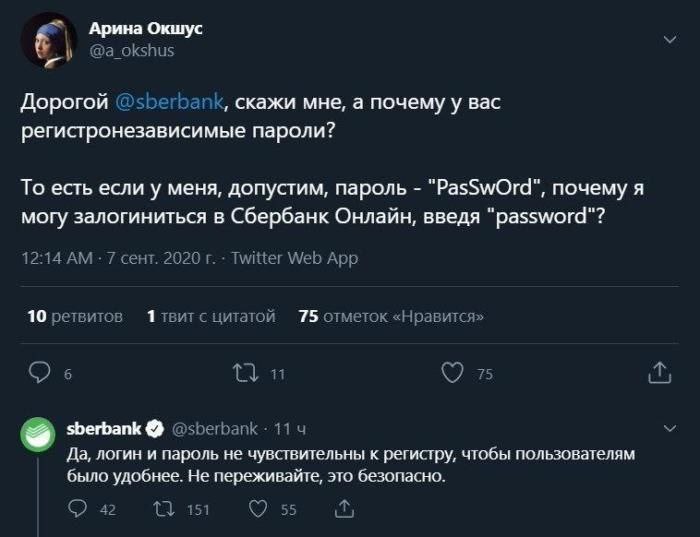View the 1 твит с цитатой list
Screen dimensions: 700x537
tap(211, 316)
